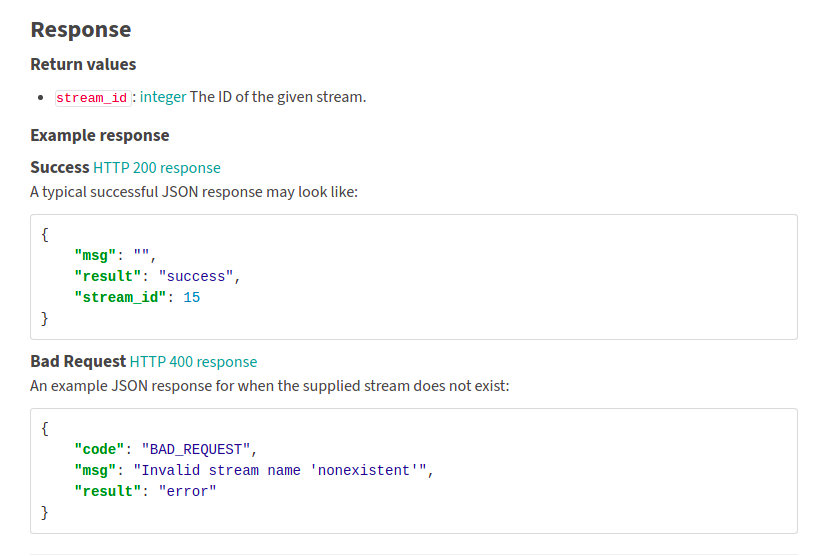Click the Example response subheading
This screenshot has width=838, height=556.
[100, 136]
